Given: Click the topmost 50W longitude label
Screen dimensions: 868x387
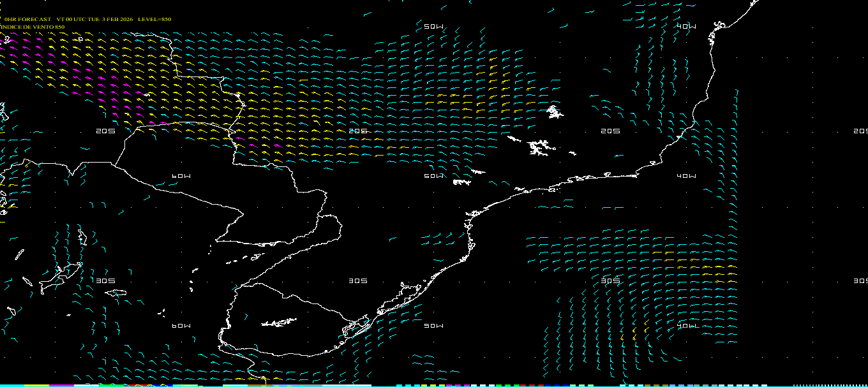Looking at the screenshot, I should 433,27.
